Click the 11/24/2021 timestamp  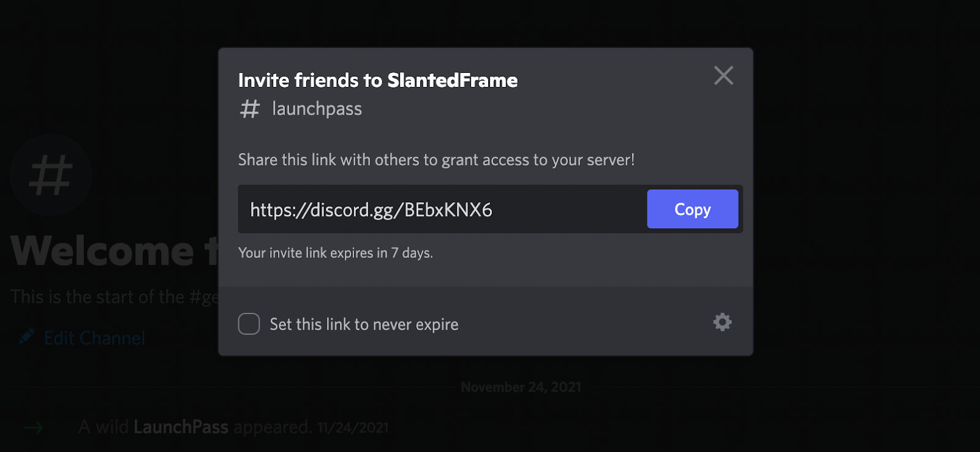[x=354, y=427]
